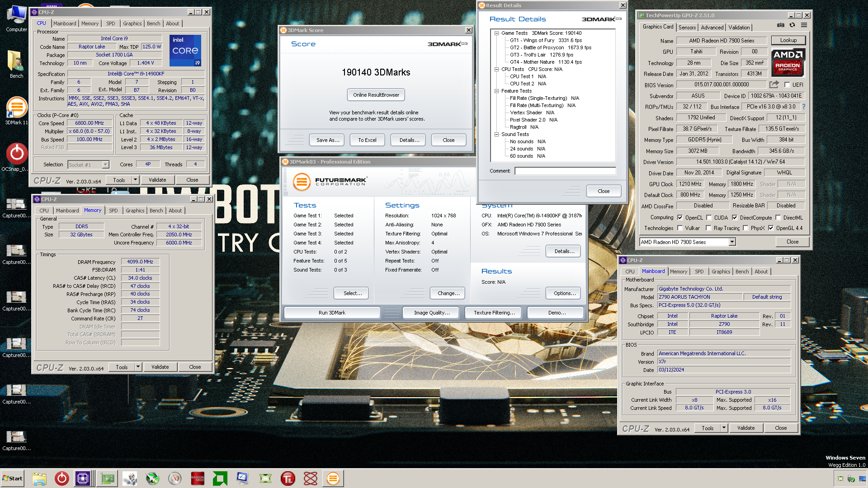Click the orange 3DMark03 taskbar icon
Viewport: 868px width, 488px height.
[333, 479]
